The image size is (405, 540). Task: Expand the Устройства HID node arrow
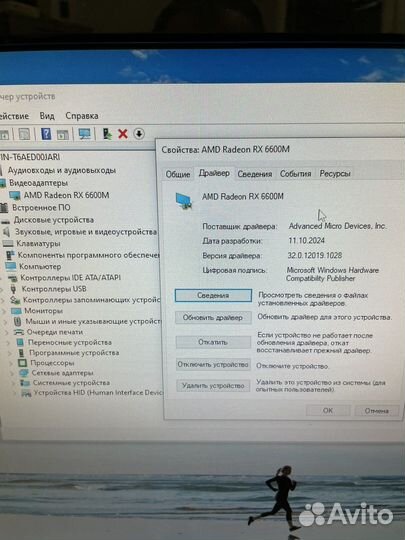point(15,393)
